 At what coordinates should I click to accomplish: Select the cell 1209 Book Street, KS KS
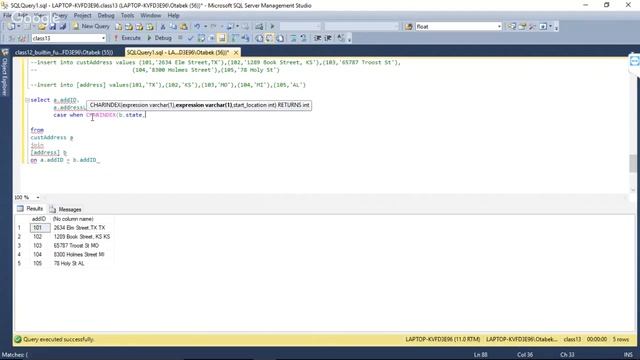point(82,237)
